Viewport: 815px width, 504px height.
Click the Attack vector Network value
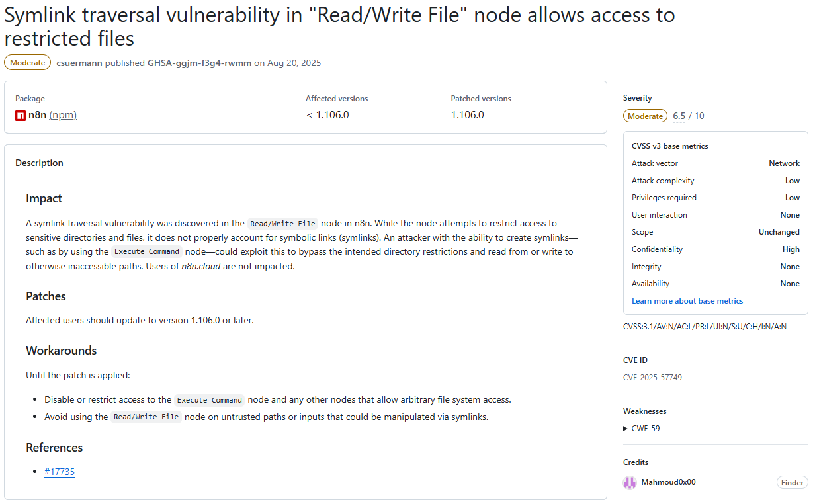point(784,163)
